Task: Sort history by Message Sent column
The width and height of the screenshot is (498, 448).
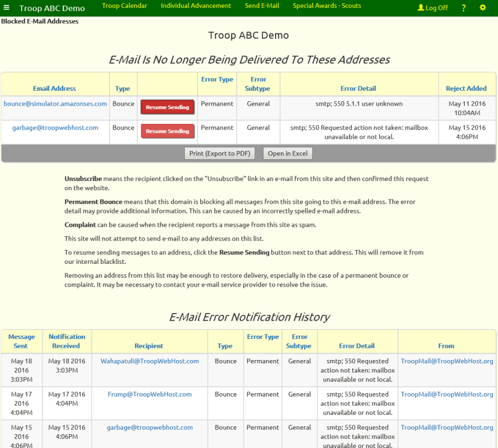Action: click(x=22, y=341)
